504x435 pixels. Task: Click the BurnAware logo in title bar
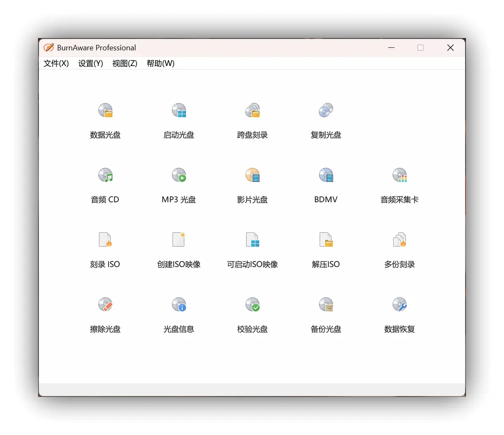click(x=49, y=48)
